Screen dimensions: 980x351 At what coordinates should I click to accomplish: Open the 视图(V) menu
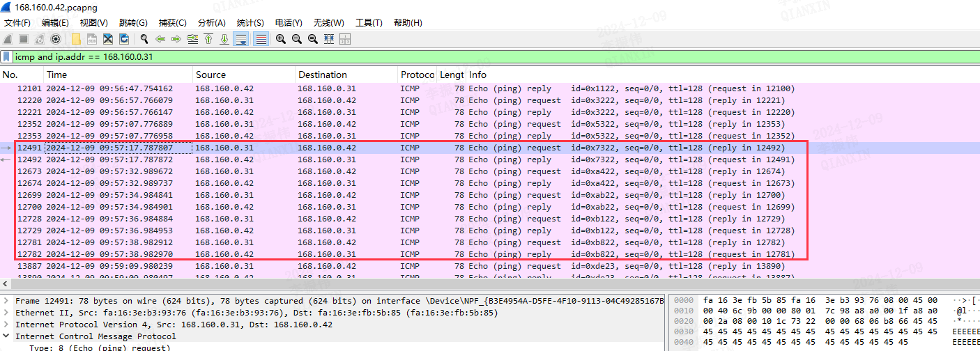click(x=93, y=23)
